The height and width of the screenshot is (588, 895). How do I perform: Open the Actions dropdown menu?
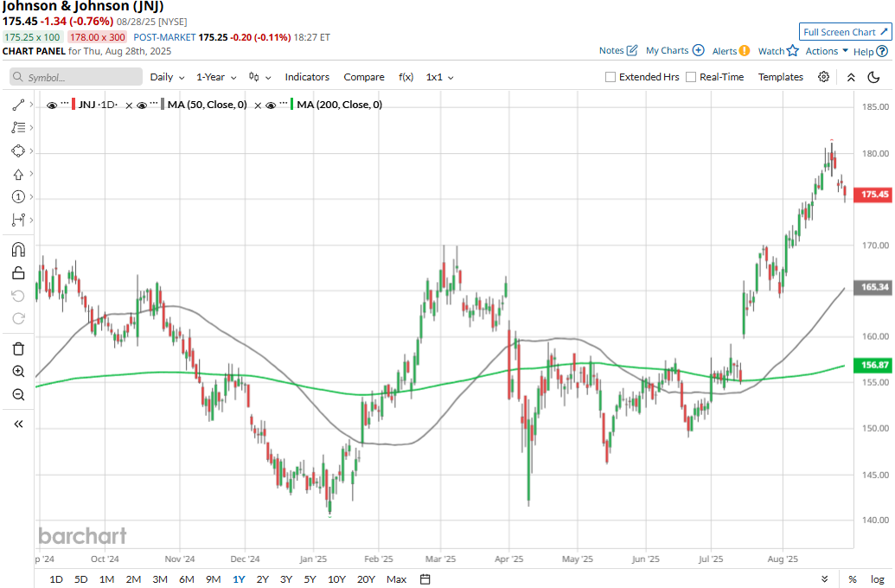click(x=827, y=51)
